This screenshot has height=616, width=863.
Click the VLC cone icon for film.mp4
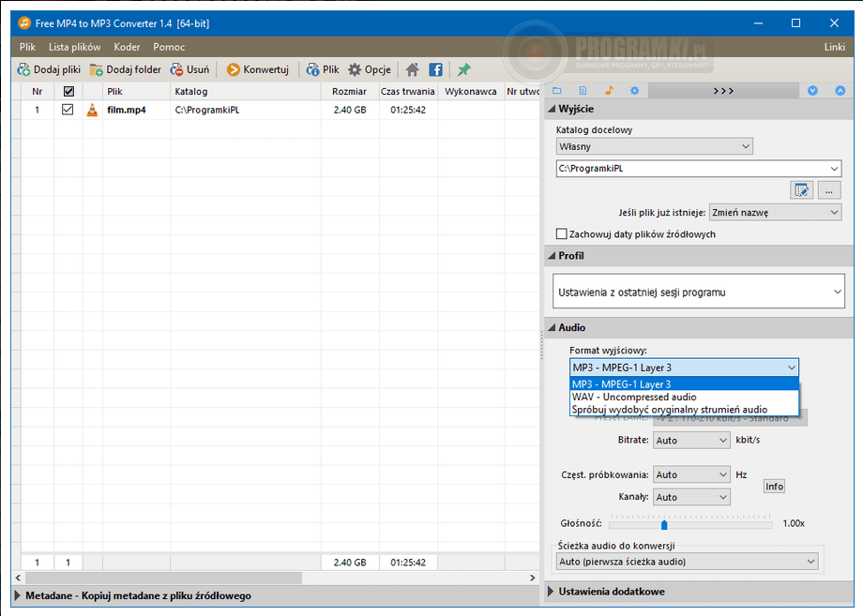click(93, 110)
